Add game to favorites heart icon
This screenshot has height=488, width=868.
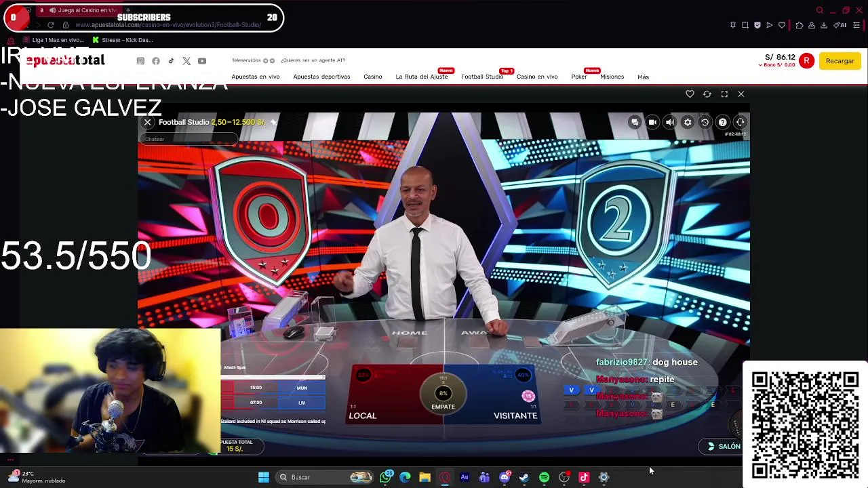coord(690,94)
